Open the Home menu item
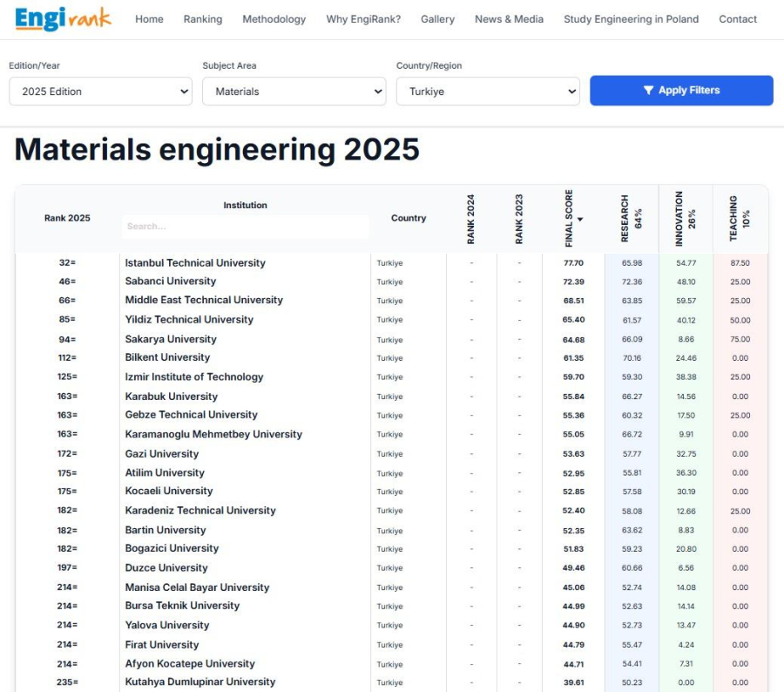 149,19
